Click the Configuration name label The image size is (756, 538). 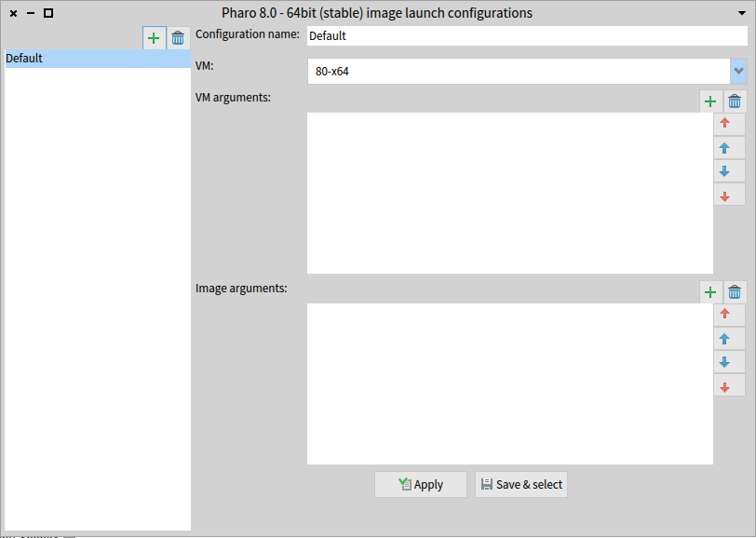click(x=248, y=34)
